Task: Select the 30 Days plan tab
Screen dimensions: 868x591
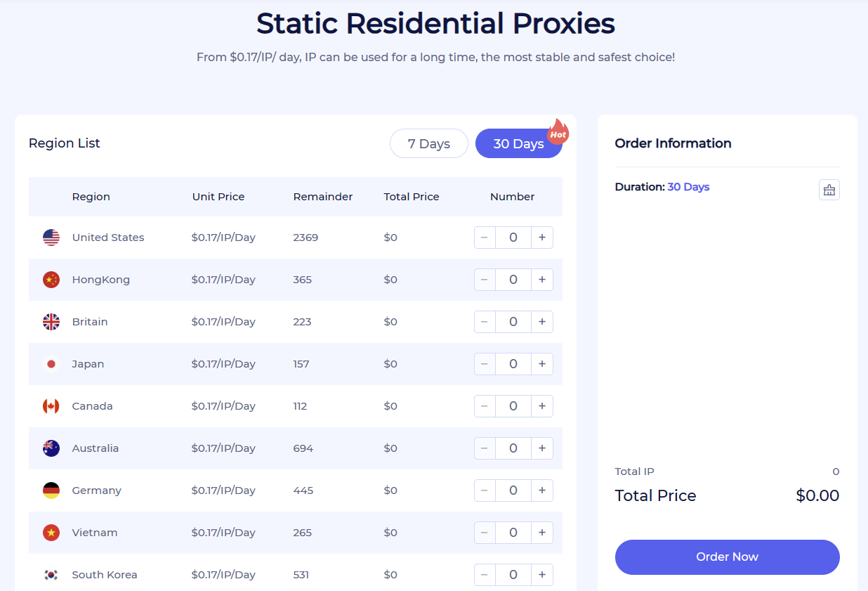Action: 518,143
